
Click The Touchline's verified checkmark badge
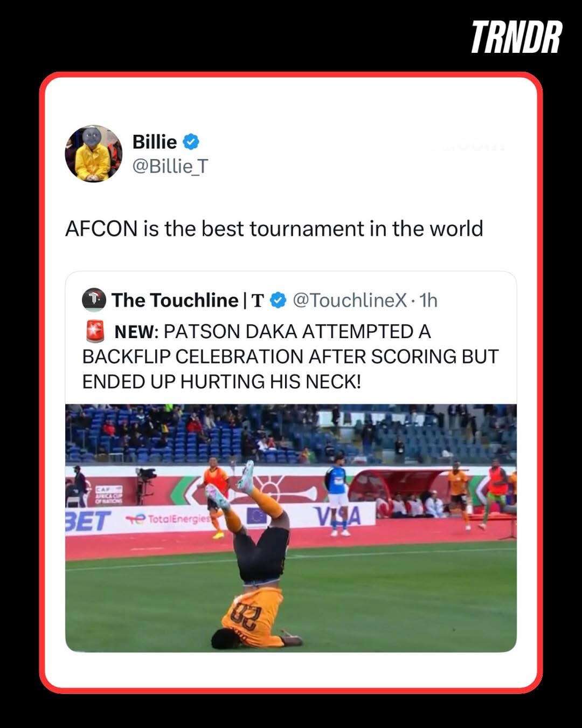[x=277, y=300]
